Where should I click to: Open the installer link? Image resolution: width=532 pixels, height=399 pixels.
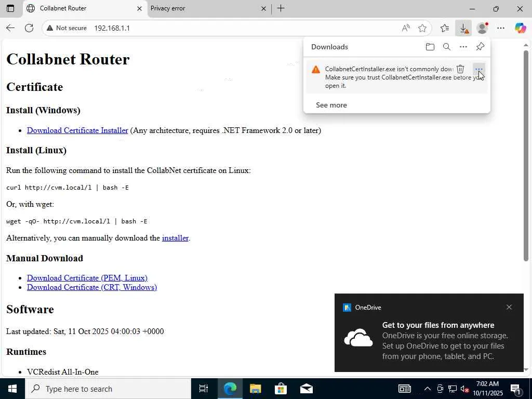pyautogui.click(x=176, y=238)
